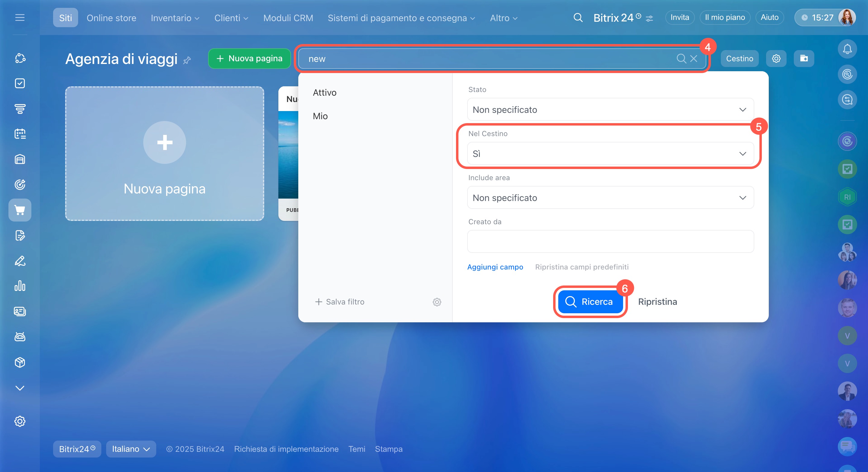Click the Ricerca search button
The height and width of the screenshot is (472, 868).
point(590,302)
